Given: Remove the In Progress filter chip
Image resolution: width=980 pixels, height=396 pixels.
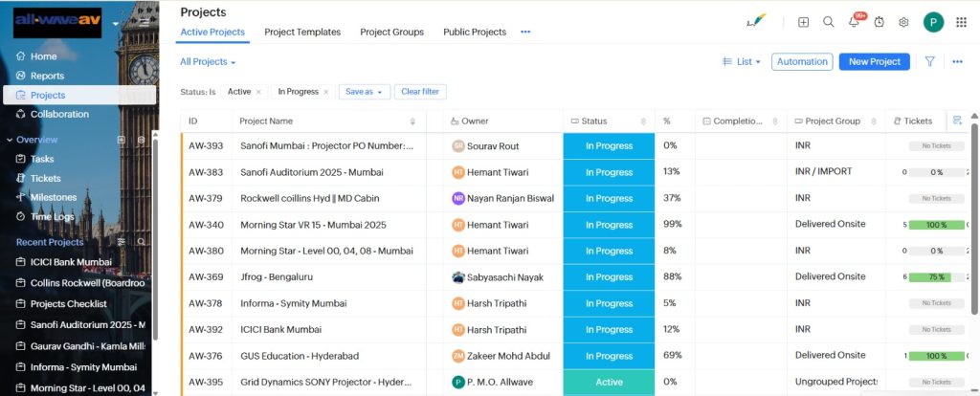Looking at the screenshot, I should pyautogui.click(x=325, y=91).
